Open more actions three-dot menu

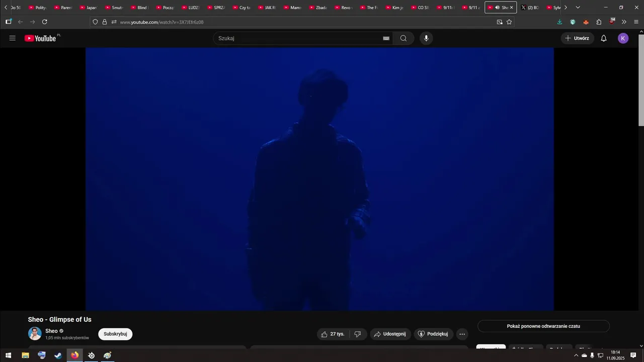tap(462, 334)
